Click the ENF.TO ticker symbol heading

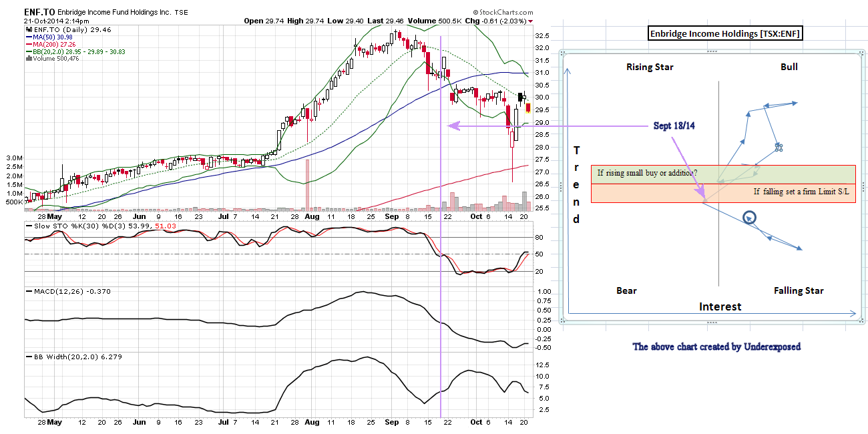pyautogui.click(x=40, y=12)
